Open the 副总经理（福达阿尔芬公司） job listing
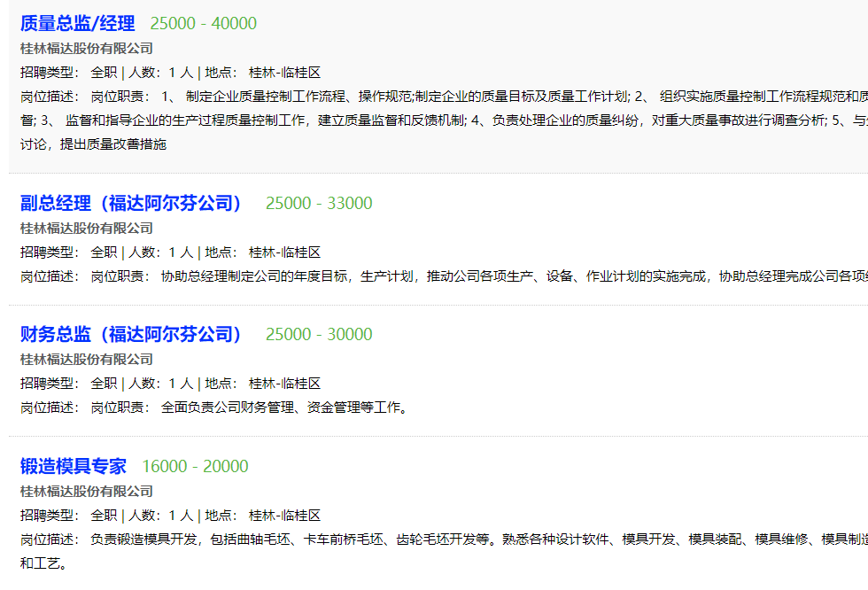The height and width of the screenshot is (590, 868). pos(131,203)
